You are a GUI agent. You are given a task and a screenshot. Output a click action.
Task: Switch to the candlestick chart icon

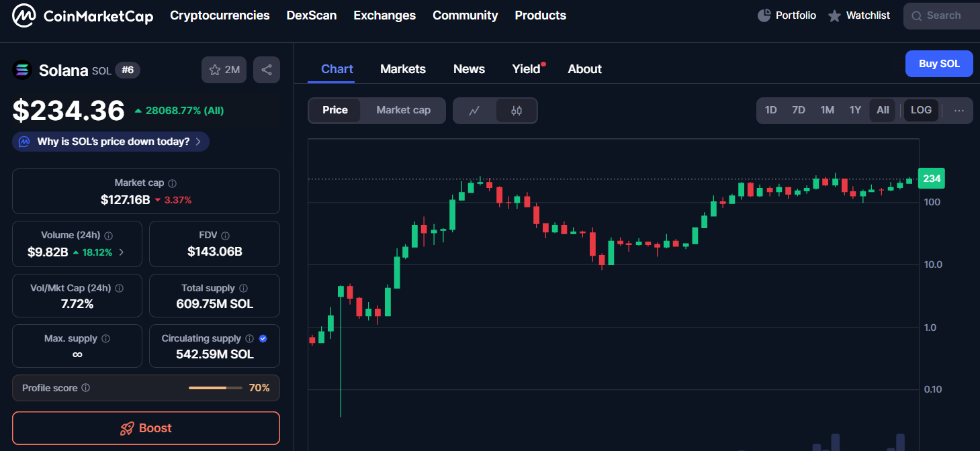pos(516,111)
